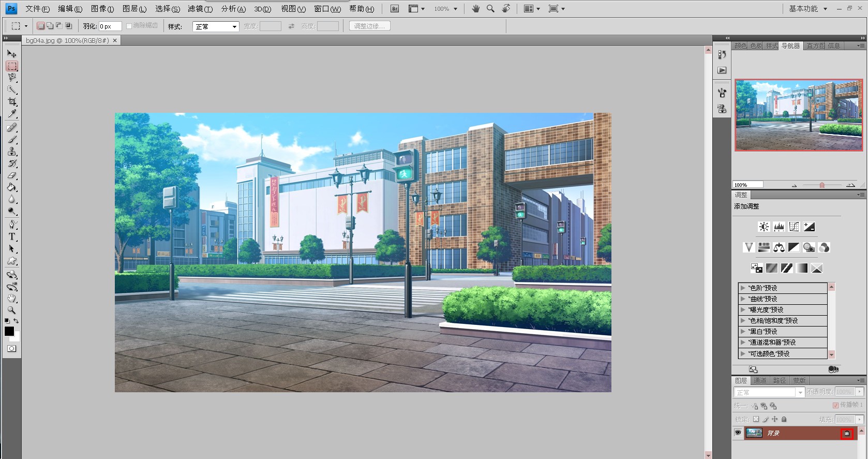
Task: Add a Brightness/Contrast adjustment
Action: tap(764, 227)
